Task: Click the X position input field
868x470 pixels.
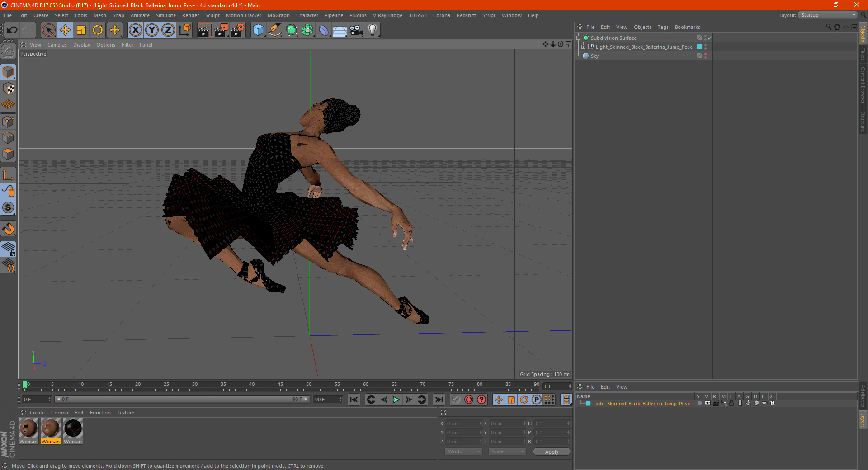Action: click(x=463, y=423)
